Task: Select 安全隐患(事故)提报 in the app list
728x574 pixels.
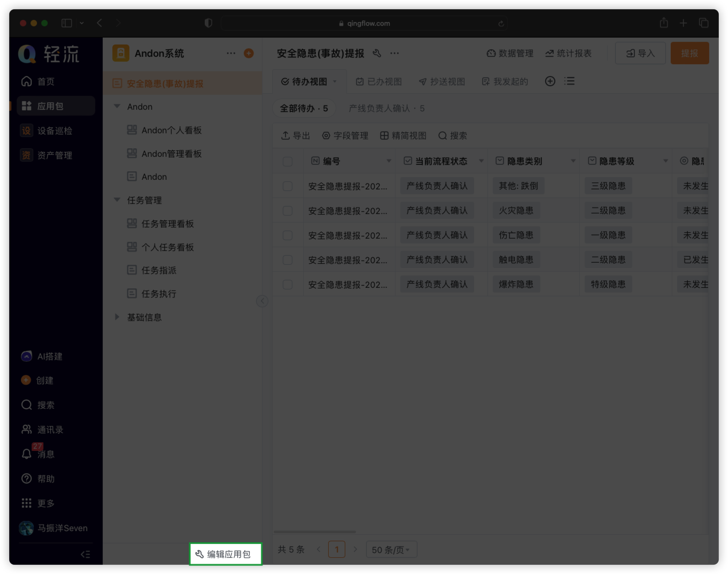Action: (182, 83)
